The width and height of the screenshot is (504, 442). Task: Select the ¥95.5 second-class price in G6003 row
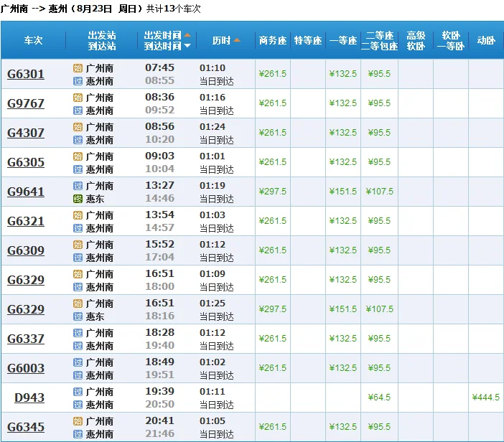pyautogui.click(x=379, y=368)
